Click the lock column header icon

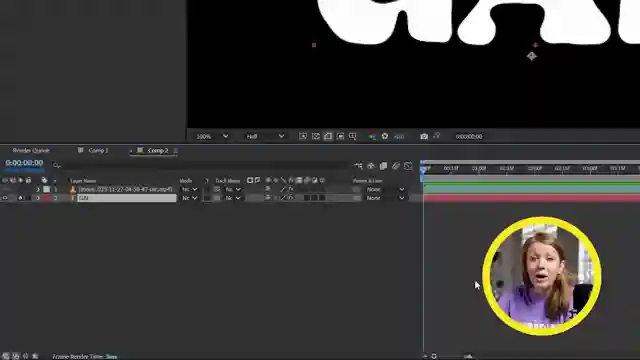click(x=28, y=180)
